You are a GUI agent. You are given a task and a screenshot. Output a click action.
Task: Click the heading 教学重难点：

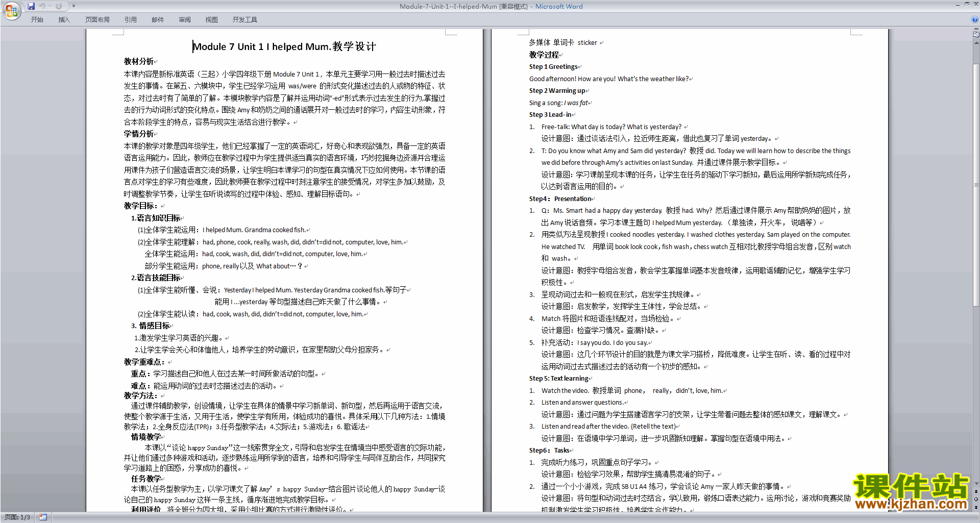pyautogui.click(x=144, y=362)
